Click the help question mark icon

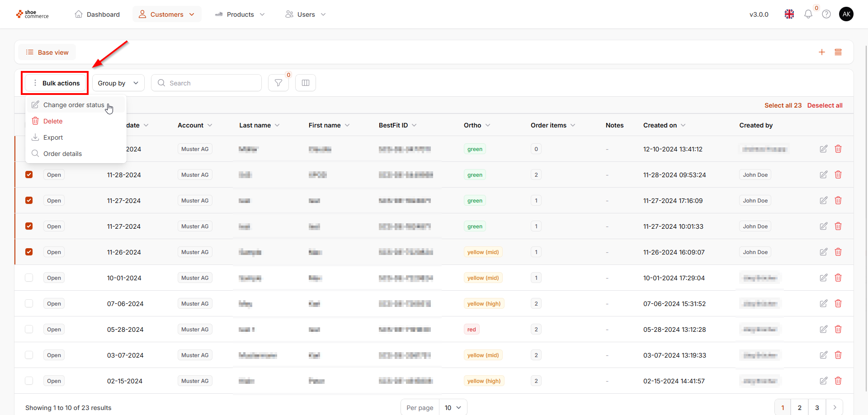[x=826, y=14]
